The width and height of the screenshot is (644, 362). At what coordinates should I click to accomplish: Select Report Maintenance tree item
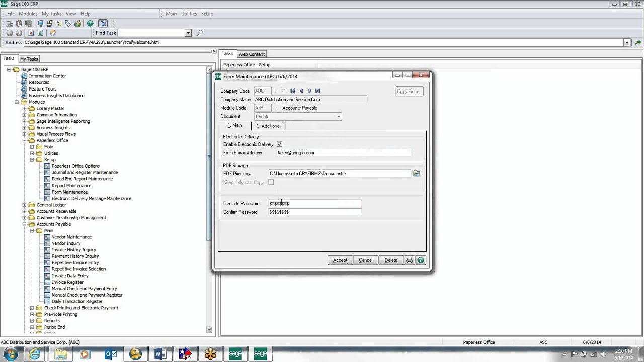click(x=71, y=186)
